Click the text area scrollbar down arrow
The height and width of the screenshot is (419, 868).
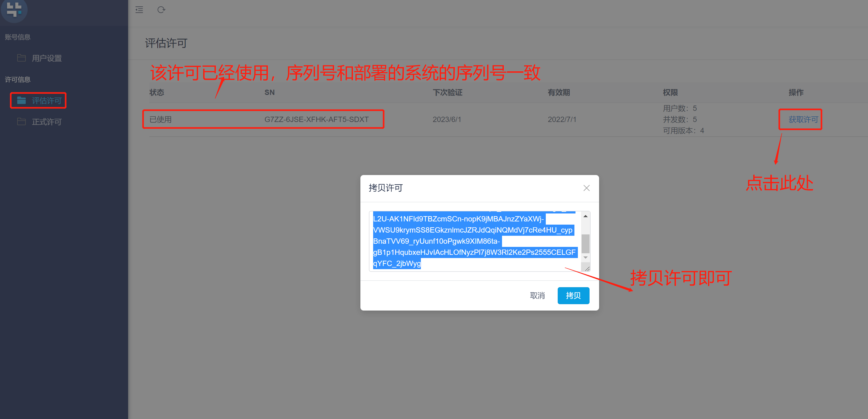tap(586, 257)
